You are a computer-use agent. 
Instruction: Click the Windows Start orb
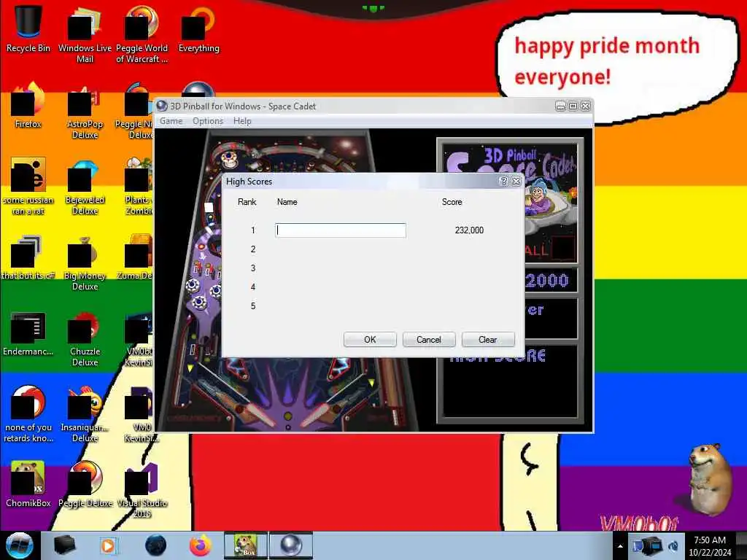coord(19,545)
